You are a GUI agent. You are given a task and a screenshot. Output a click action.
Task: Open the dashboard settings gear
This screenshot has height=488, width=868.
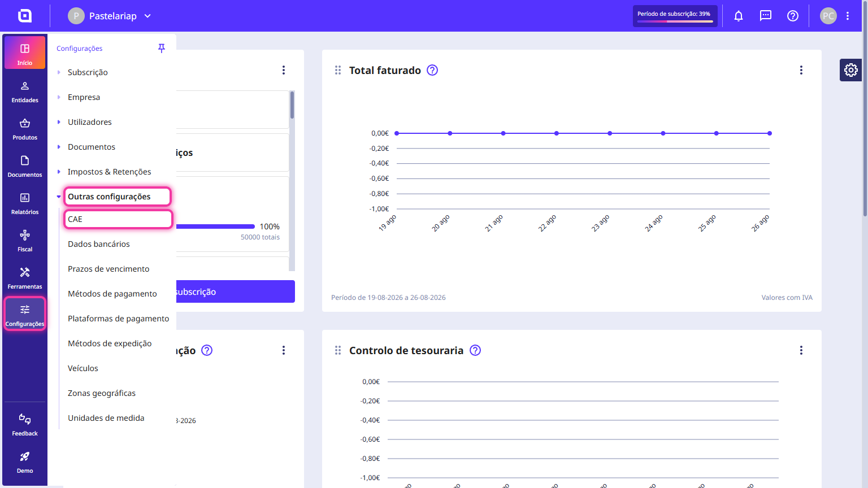point(851,70)
